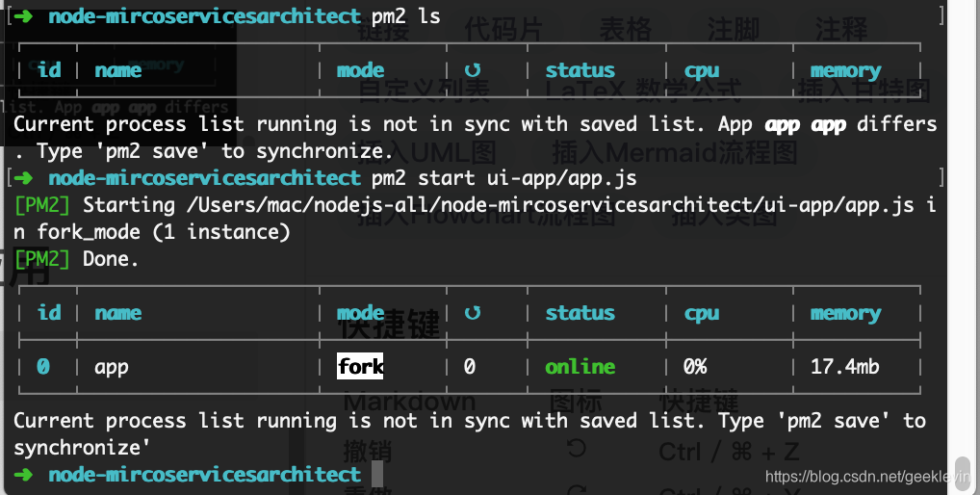Click "撤销" row in background shortcut list
The image size is (980, 495).
tap(368, 451)
